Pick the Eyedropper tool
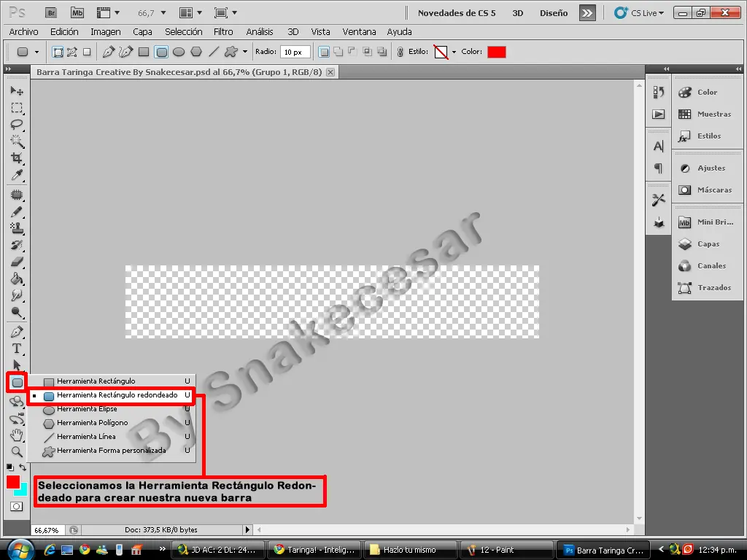Viewport: 747px width, 560px height. pos(17,175)
